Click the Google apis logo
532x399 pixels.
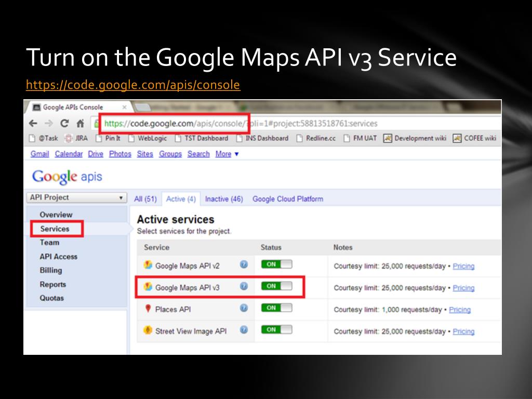(67, 177)
